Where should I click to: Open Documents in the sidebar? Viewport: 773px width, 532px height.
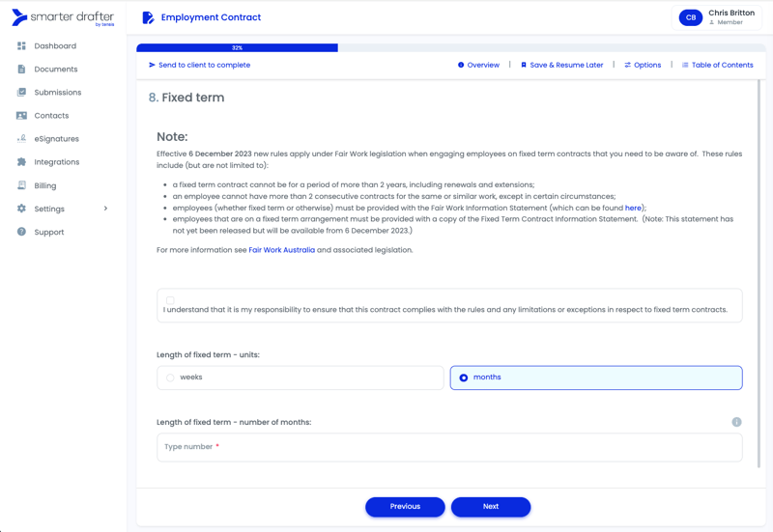(x=55, y=70)
